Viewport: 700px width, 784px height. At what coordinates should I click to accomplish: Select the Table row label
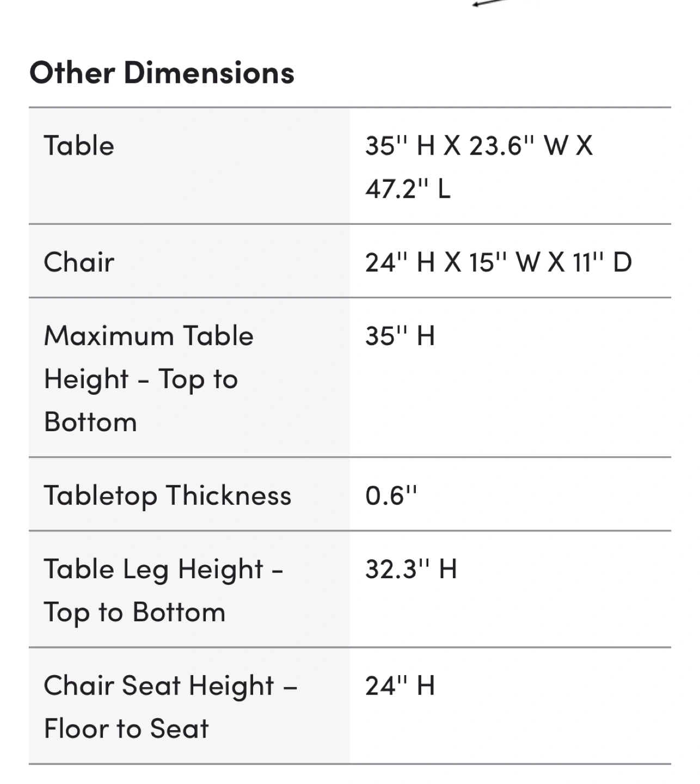[79, 146]
